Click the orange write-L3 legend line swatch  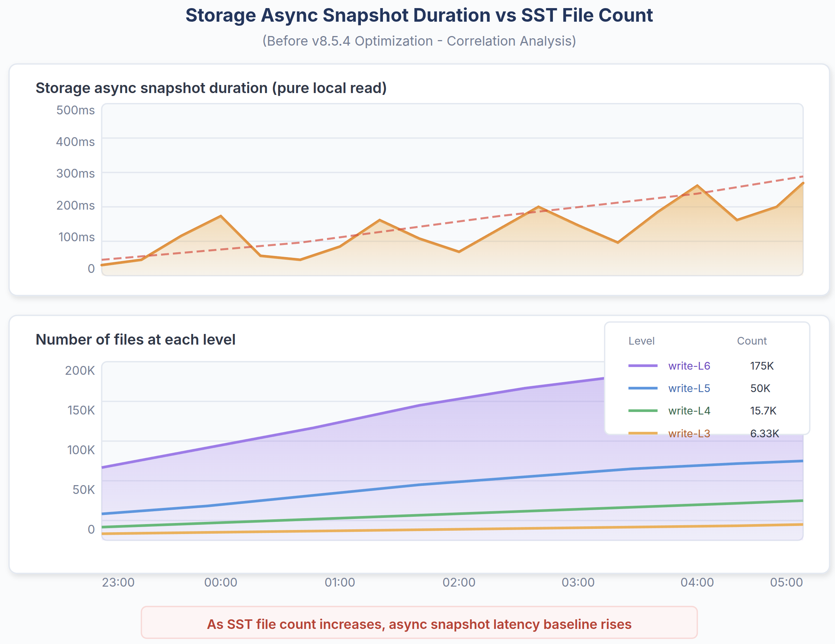(x=643, y=433)
